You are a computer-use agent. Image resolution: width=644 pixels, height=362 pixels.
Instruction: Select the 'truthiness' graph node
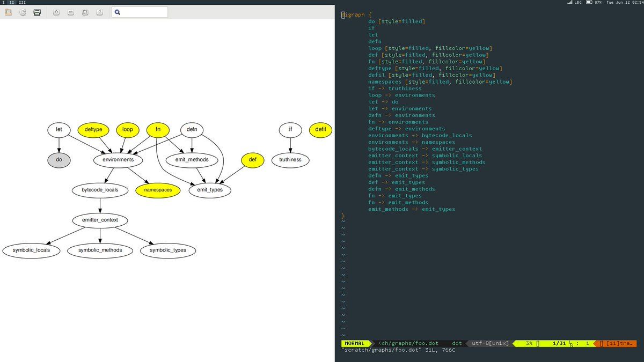point(290,160)
